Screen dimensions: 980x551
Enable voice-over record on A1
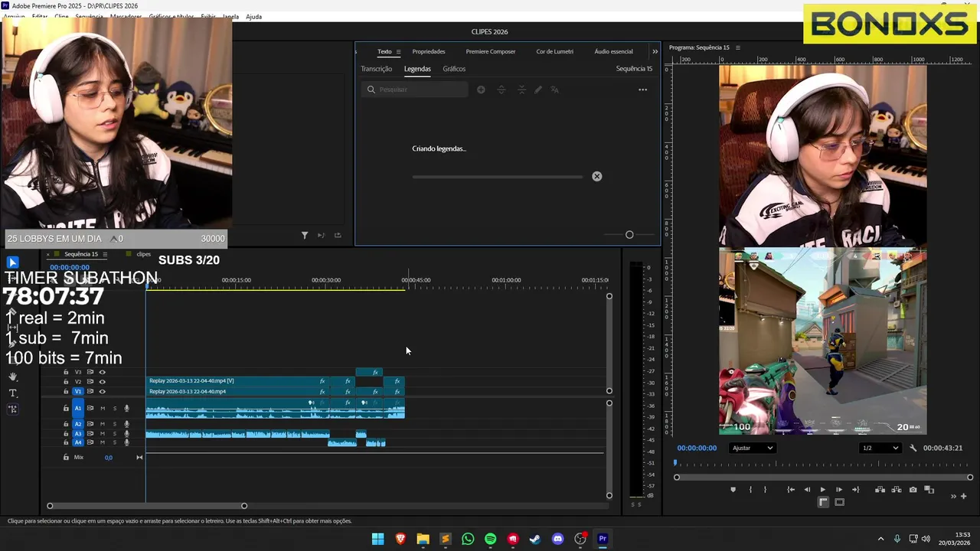click(x=127, y=409)
